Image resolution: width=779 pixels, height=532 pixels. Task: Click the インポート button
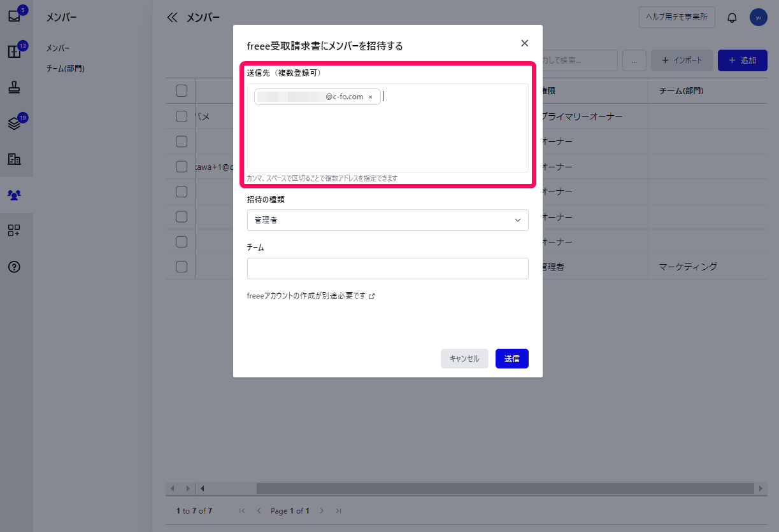click(682, 60)
